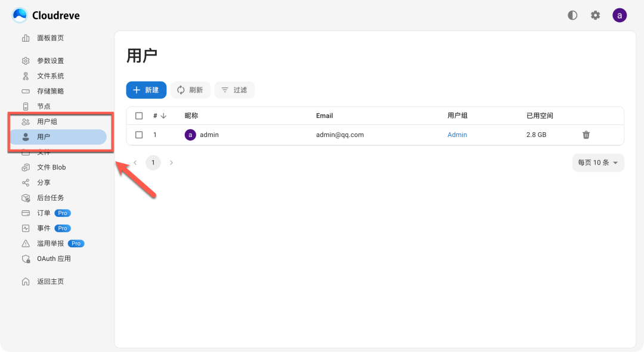Image resolution: width=644 pixels, height=352 pixels.
Task: Open settings gear in top bar
Action: point(595,15)
